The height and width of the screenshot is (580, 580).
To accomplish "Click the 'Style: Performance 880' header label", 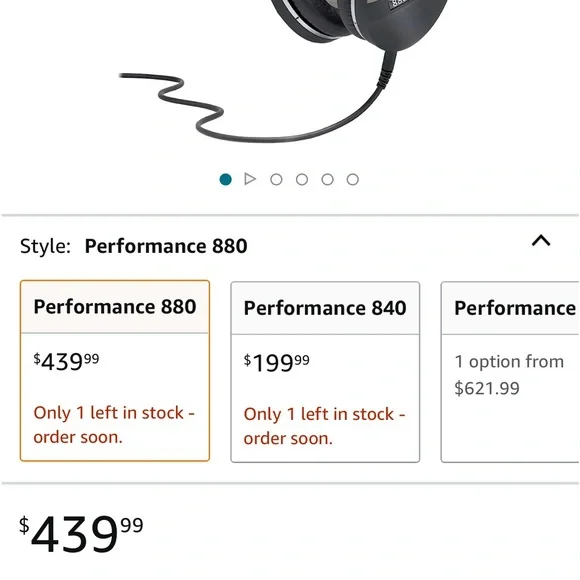I will (x=134, y=246).
